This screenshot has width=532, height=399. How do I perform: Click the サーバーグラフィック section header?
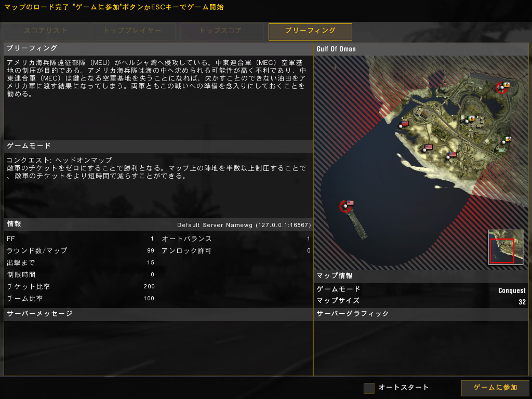pyautogui.click(x=353, y=313)
